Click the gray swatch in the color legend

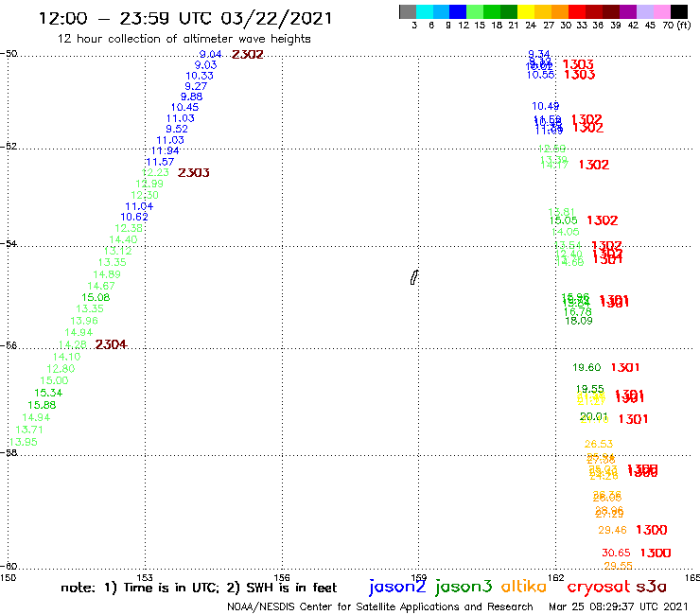[x=408, y=11]
